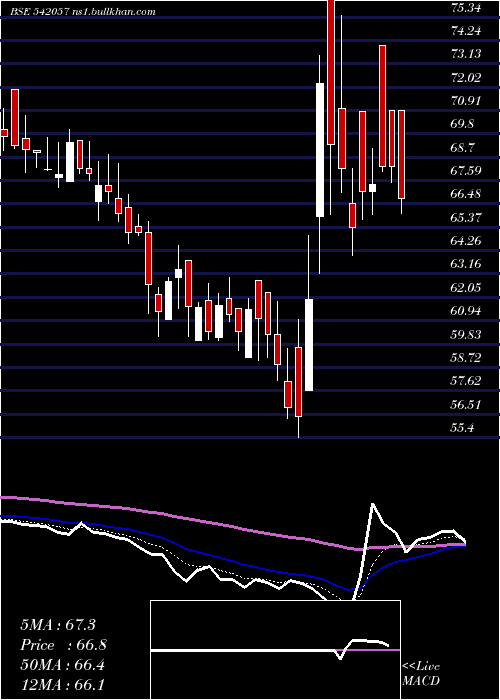Viewport: 500px width, 700px height.
Task: Click the 62.05 price axis label
Action: [466, 288]
